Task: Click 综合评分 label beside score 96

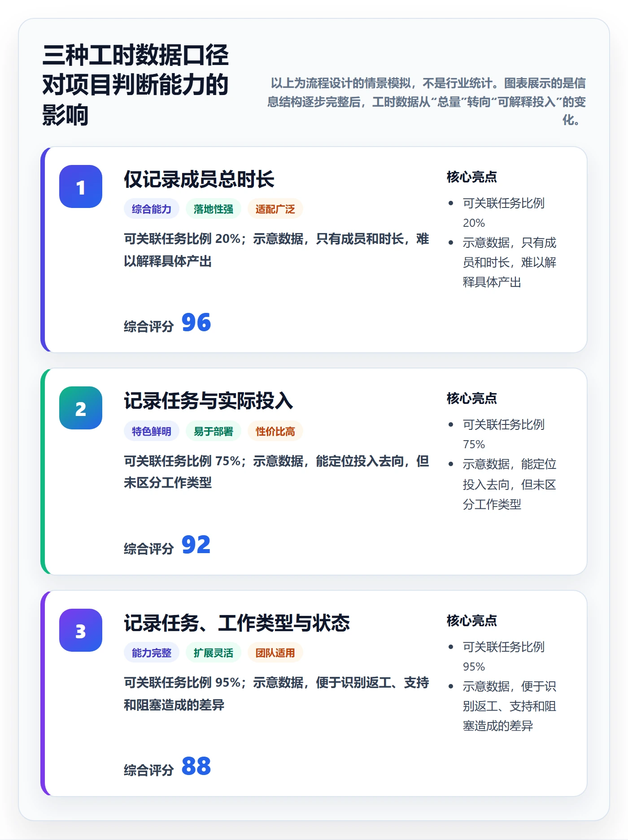Action: point(149,326)
